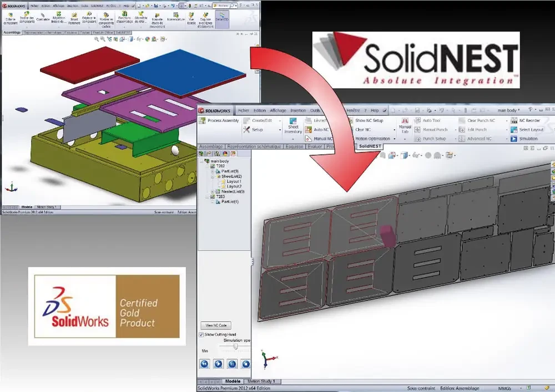555x392 pixels.
Task: Open Edition menu in front window
Action: [259, 110]
